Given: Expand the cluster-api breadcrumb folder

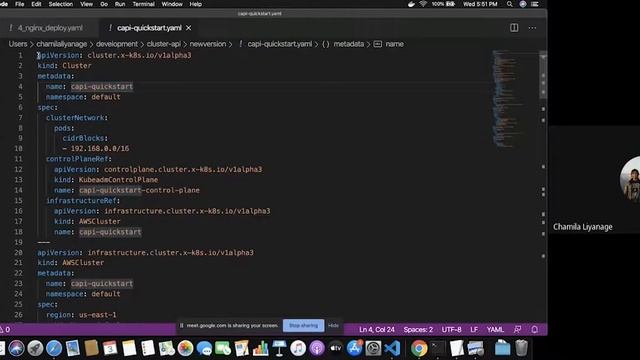Looking at the screenshot, I should 164,44.
